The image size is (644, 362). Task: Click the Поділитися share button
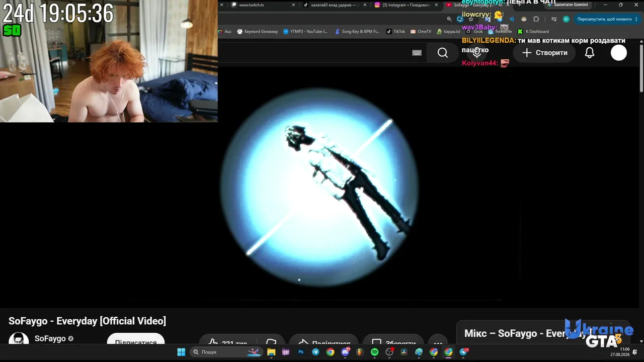point(324,339)
